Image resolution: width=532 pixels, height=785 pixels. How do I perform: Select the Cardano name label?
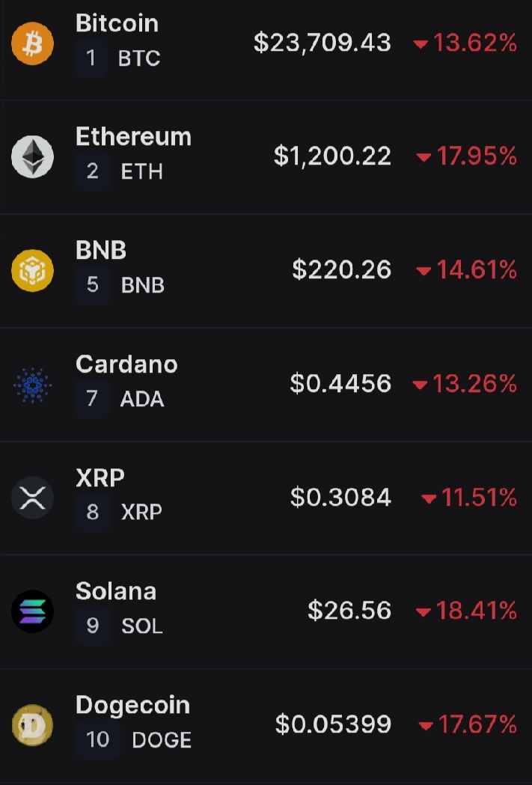126,364
